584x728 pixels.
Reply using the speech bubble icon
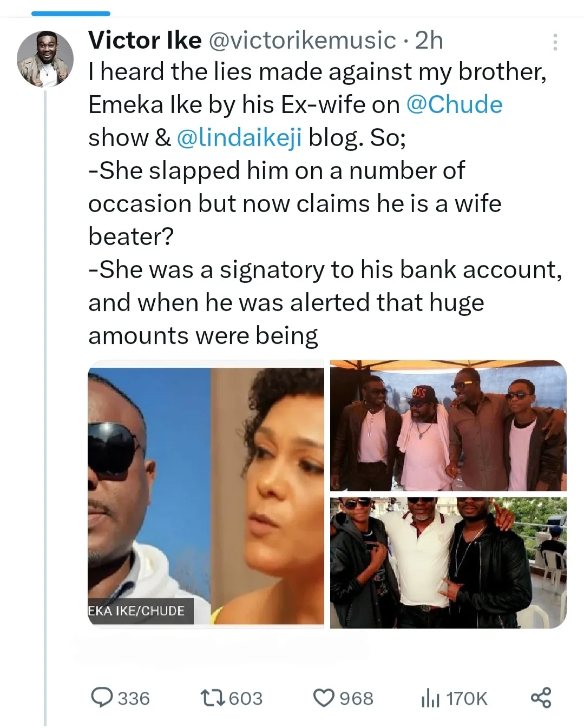[101, 698]
